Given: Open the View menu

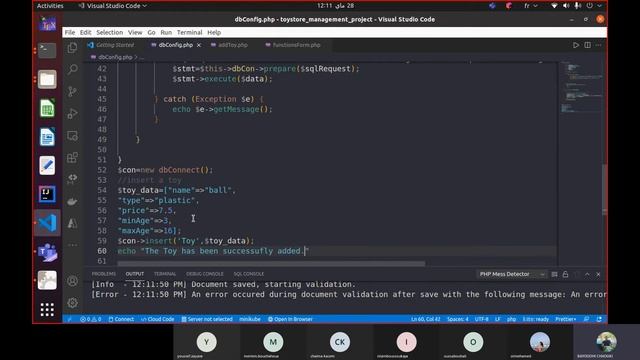Looking at the screenshot, I should click(x=135, y=32).
